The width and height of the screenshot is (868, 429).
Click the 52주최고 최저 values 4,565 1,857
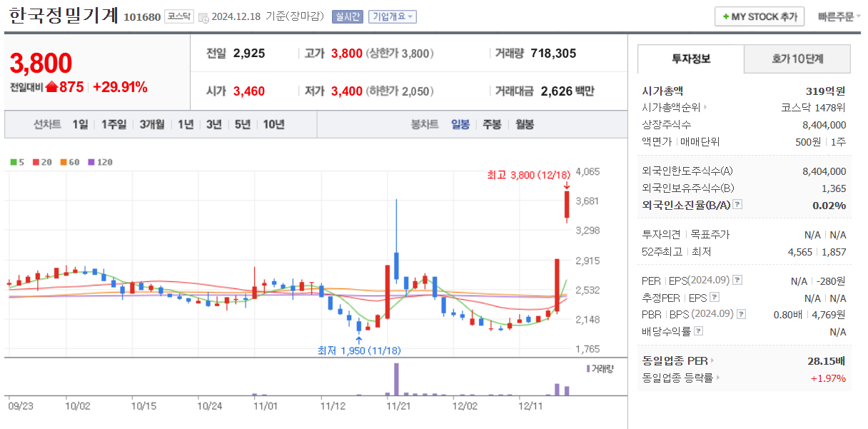point(817,252)
